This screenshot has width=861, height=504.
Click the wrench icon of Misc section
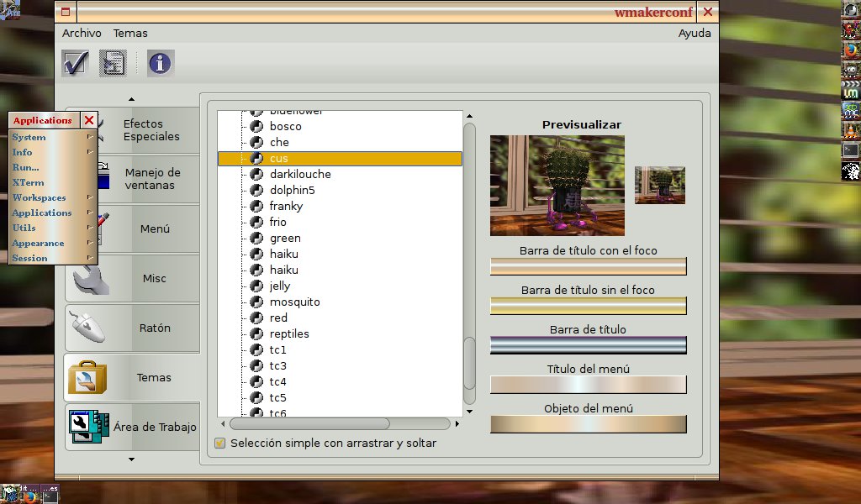[91, 279]
